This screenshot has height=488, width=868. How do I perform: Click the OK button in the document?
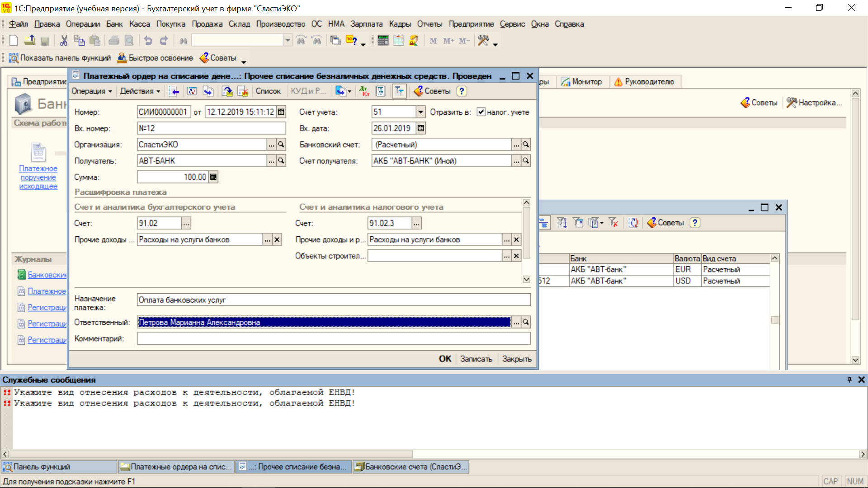coord(445,359)
